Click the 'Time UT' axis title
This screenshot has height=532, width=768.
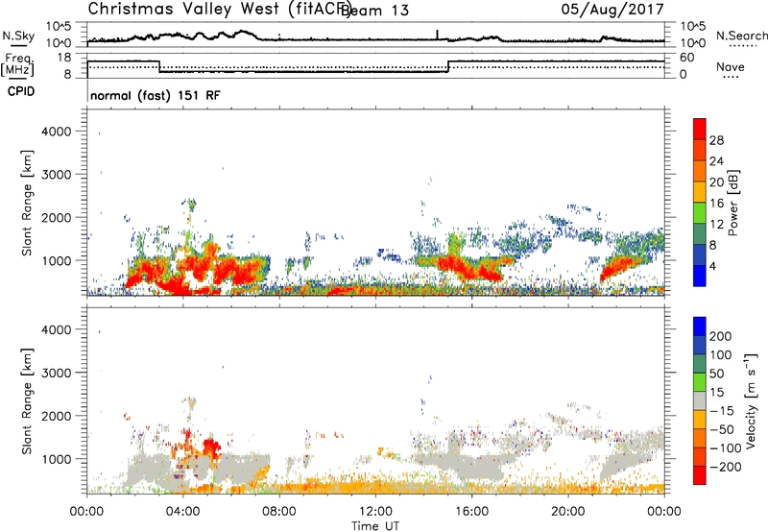point(375,526)
